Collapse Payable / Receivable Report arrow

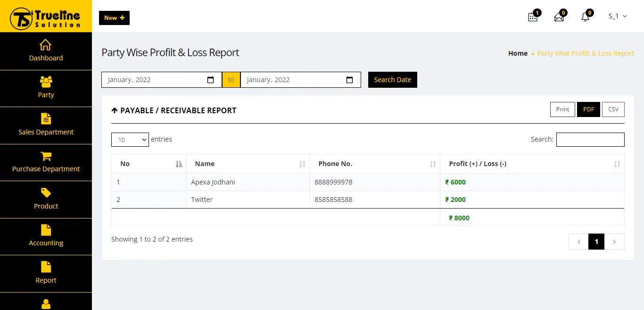[x=114, y=110]
